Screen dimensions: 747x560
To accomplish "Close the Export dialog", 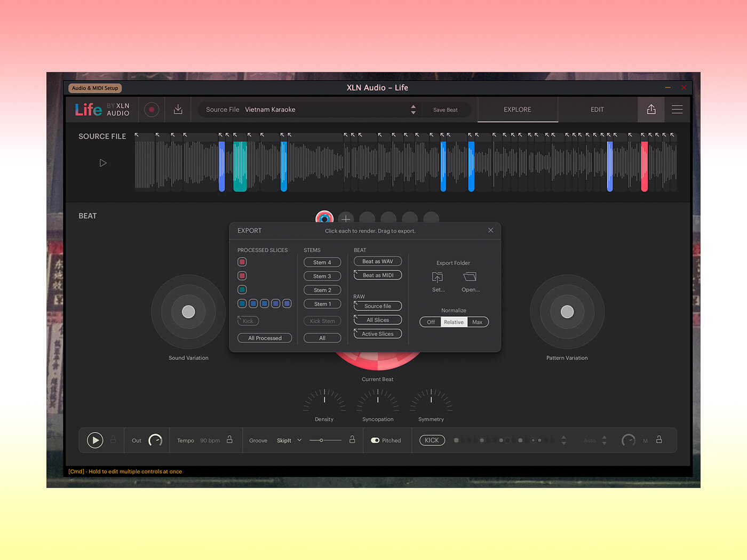I will (490, 230).
